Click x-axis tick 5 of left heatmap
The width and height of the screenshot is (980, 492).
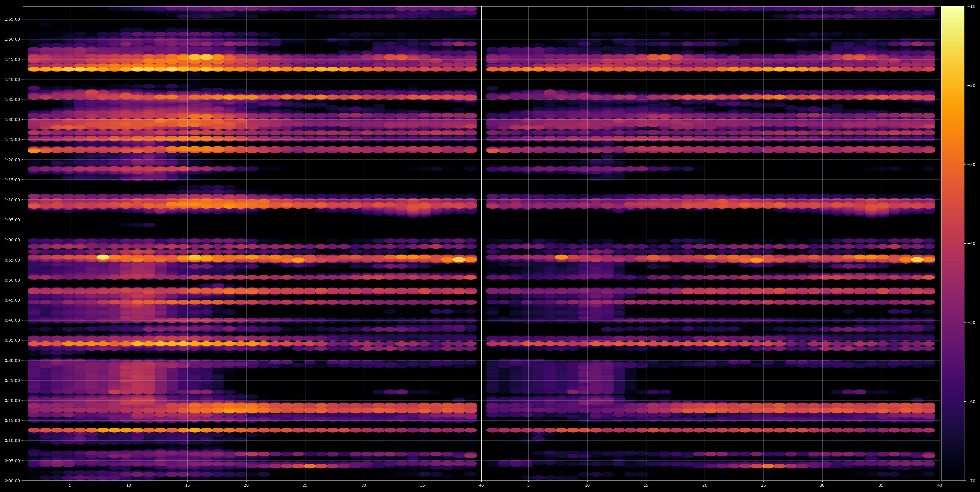coord(70,486)
